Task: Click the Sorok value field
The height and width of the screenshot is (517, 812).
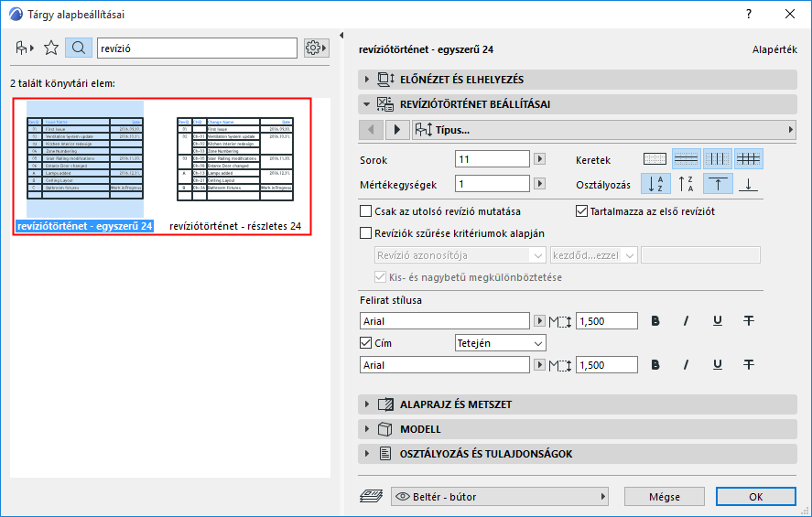Action: coord(493,159)
